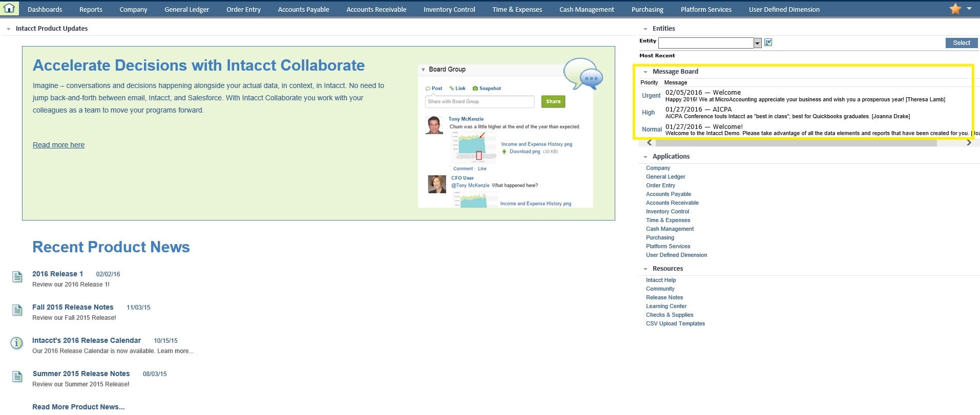980x415 pixels.
Task: Open the Urgent 02/05/2016 Welcome message
Action: [703, 93]
